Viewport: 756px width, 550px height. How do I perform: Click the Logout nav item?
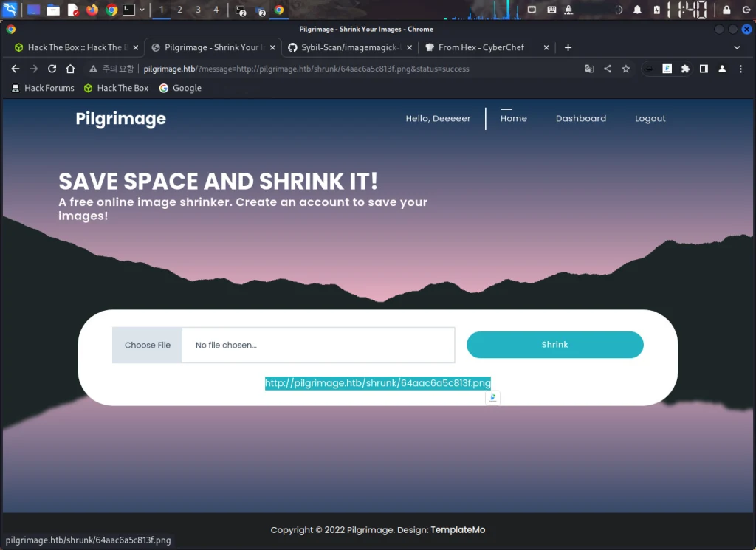click(x=650, y=119)
